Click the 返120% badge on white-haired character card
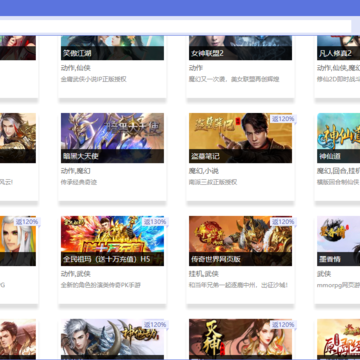This screenshot has height=360, width=360. (x=27, y=222)
